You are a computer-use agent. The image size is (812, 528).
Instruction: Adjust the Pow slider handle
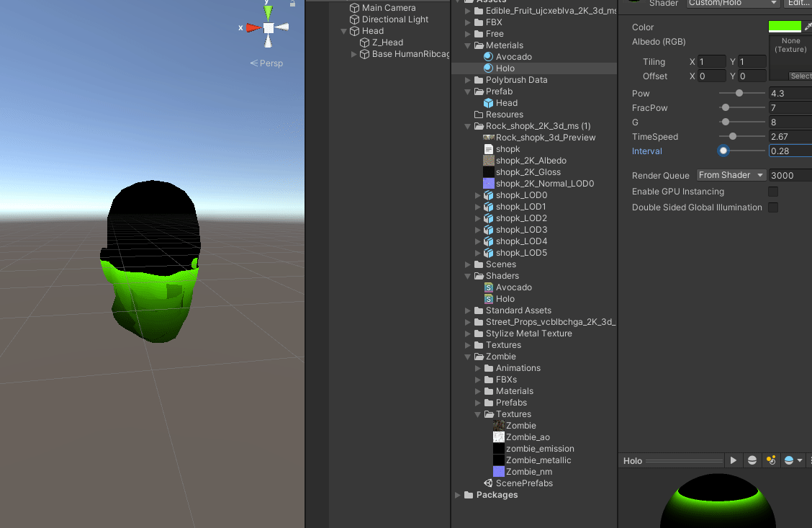(739, 93)
